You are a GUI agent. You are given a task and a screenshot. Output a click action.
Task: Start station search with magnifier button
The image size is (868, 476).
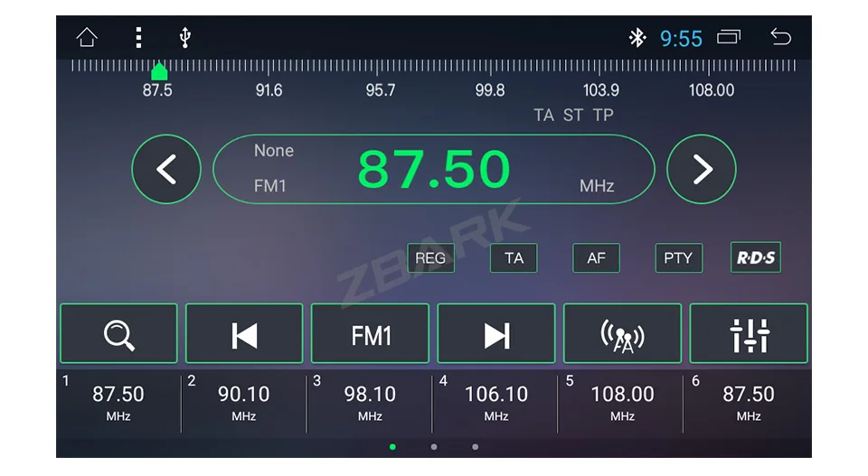(x=118, y=333)
